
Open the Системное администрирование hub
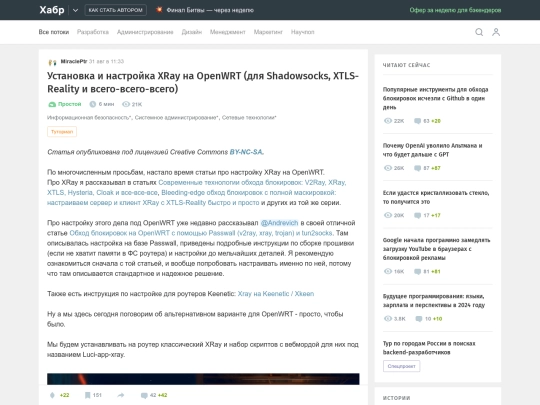[176, 117]
